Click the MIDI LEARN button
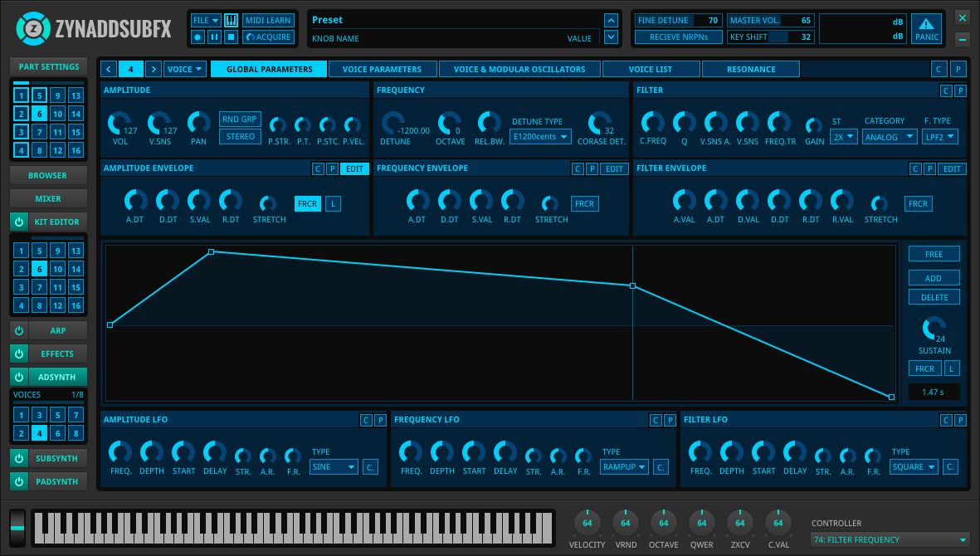 (268, 20)
